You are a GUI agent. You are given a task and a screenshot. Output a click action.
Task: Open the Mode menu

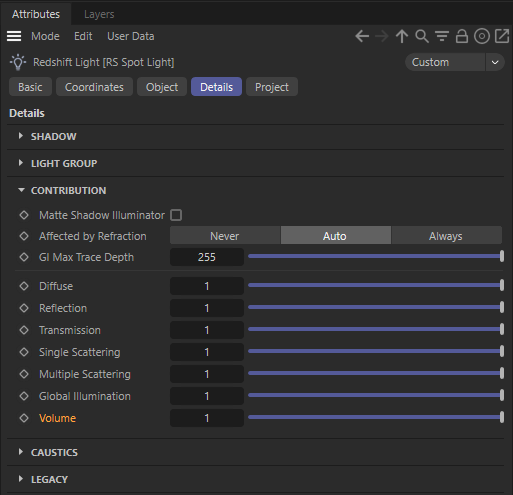pyautogui.click(x=45, y=36)
